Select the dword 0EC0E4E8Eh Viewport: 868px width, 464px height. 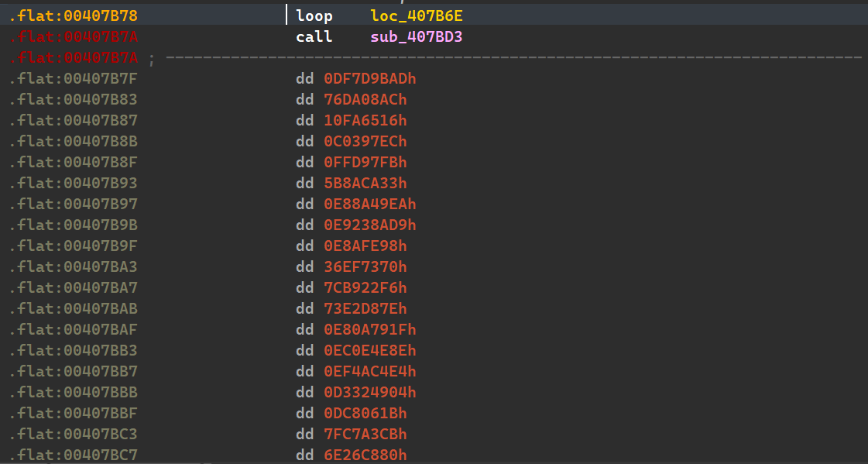click(370, 350)
